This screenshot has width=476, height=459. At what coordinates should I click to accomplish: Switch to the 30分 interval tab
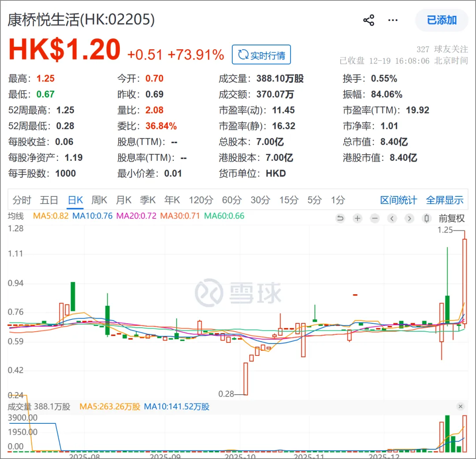coord(260,200)
